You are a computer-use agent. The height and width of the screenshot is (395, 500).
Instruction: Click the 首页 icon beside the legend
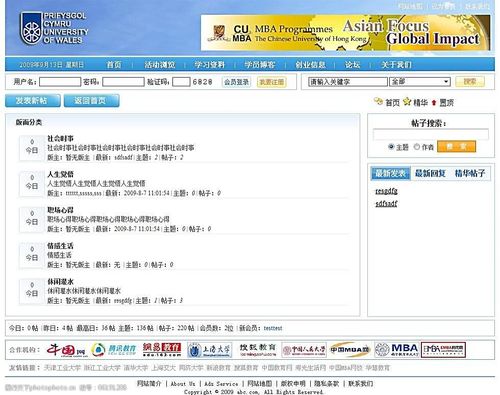tap(378, 102)
